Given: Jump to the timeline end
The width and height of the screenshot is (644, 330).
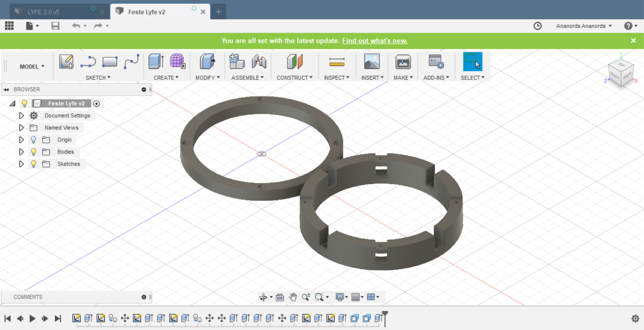Looking at the screenshot, I should click(x=58, y=318).
